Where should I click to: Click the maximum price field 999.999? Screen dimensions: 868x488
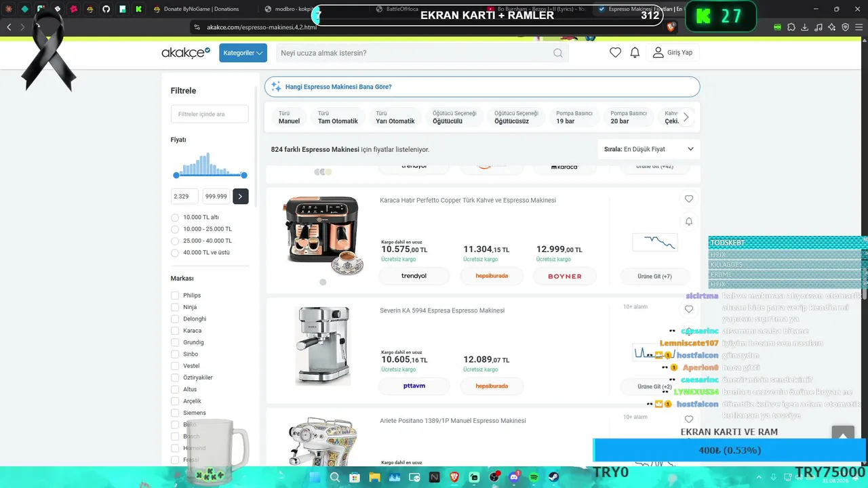click(x=216, y=197)
